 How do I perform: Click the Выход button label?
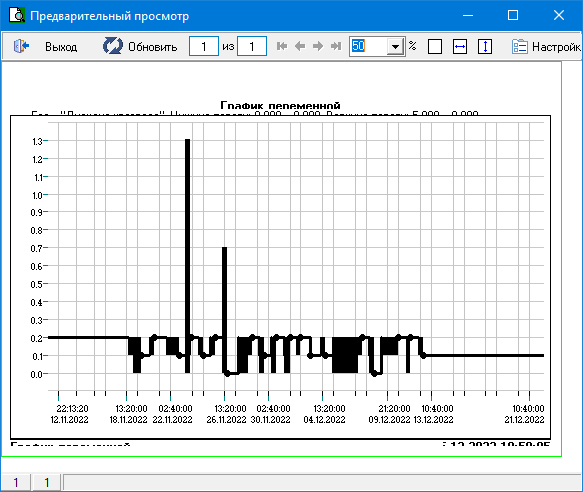61,47
